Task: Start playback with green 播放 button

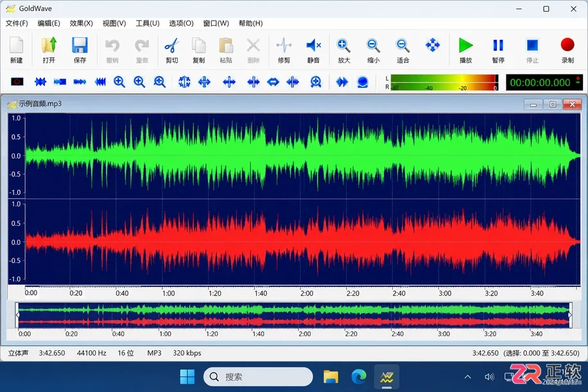Action: (466, 50)
